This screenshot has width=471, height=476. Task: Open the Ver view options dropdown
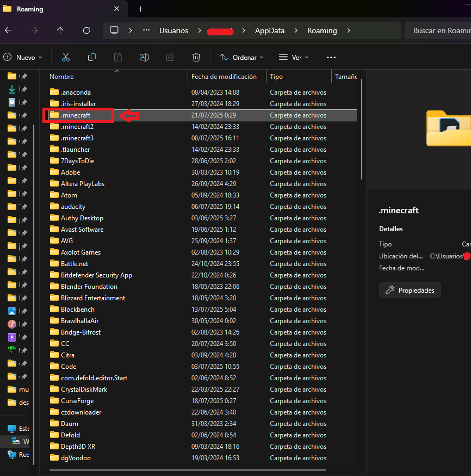pyautogui.click(x=294, y=57)
